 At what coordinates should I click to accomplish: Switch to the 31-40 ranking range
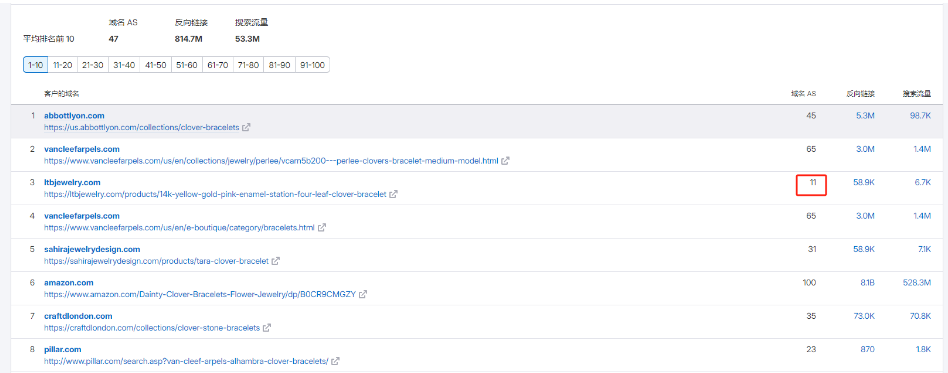coord(124,65)
